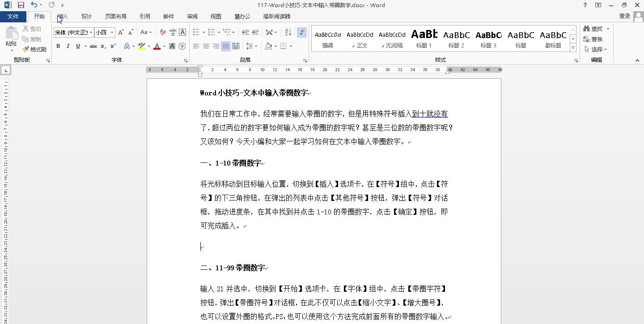This screenshot has width=644, height=324.
Task: Switch to the Review (审阅) tab
Action: pyautogui.click(x=192, y=16)
